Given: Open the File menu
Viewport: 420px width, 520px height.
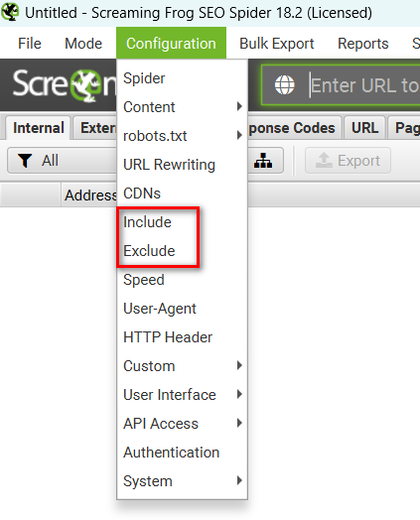Looking at the screenshot, I should pos(30,44).
